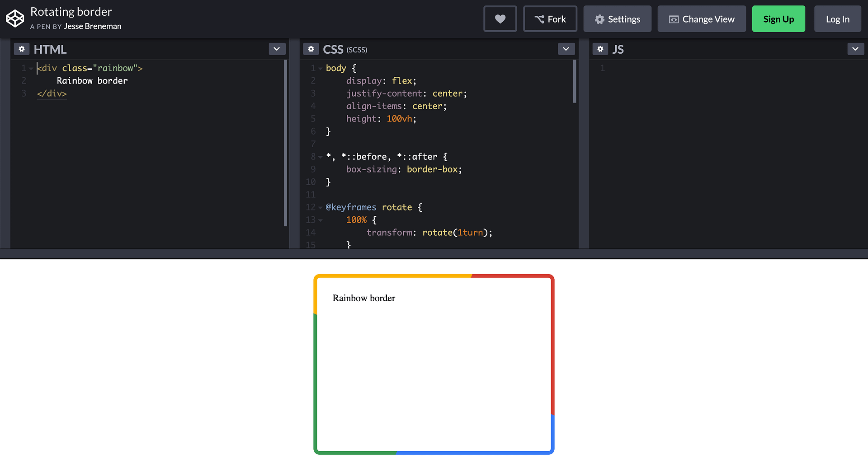Click 'transform: rotate(1turn);' CSS line
Image resolution: width=868 pixels, height=462 pixels.
point(429,233)
